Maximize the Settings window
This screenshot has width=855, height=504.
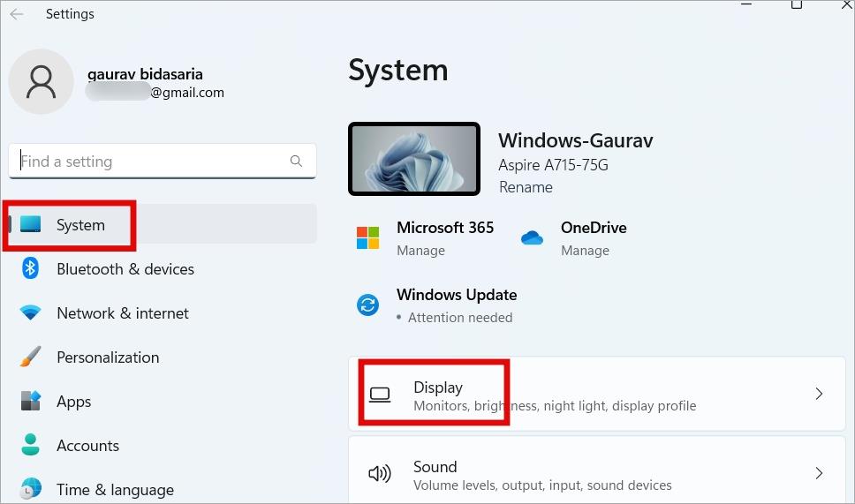click(x=797, y=5)
